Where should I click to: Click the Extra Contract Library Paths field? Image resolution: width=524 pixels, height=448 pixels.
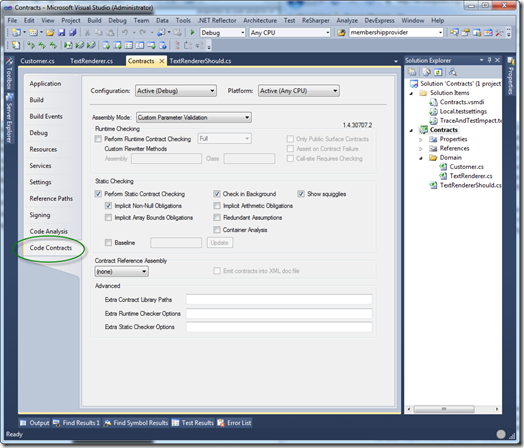[279, 299]
